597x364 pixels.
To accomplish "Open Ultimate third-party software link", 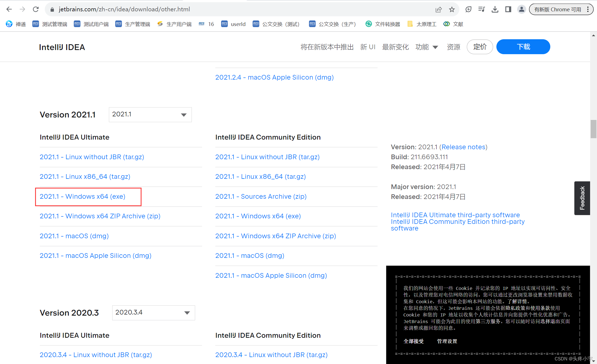I will 455,215.
